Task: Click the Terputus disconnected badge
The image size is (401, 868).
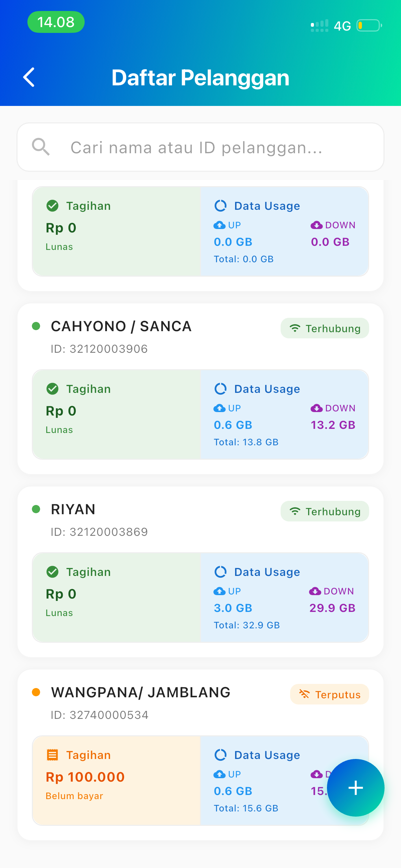Action: (x=329, y=695)
